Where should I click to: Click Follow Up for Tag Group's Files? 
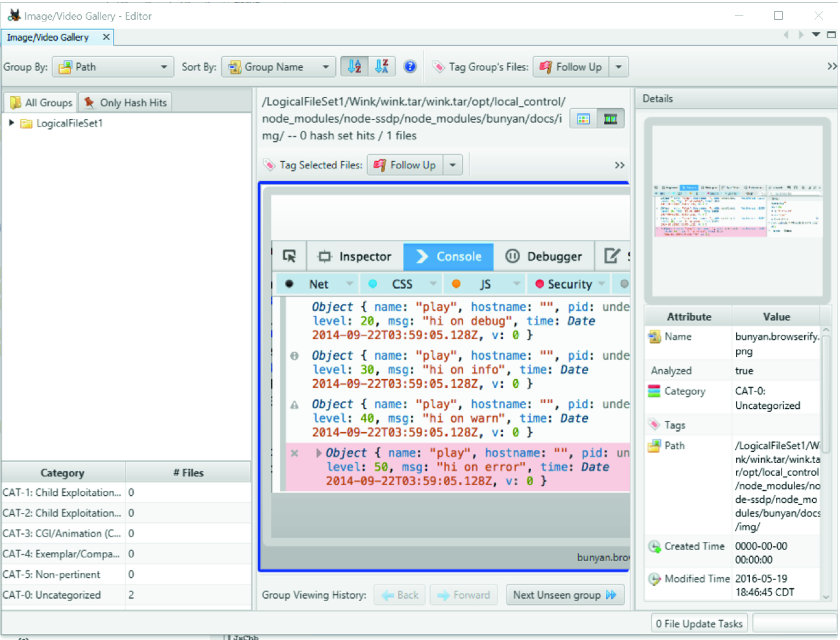point(571,67)
